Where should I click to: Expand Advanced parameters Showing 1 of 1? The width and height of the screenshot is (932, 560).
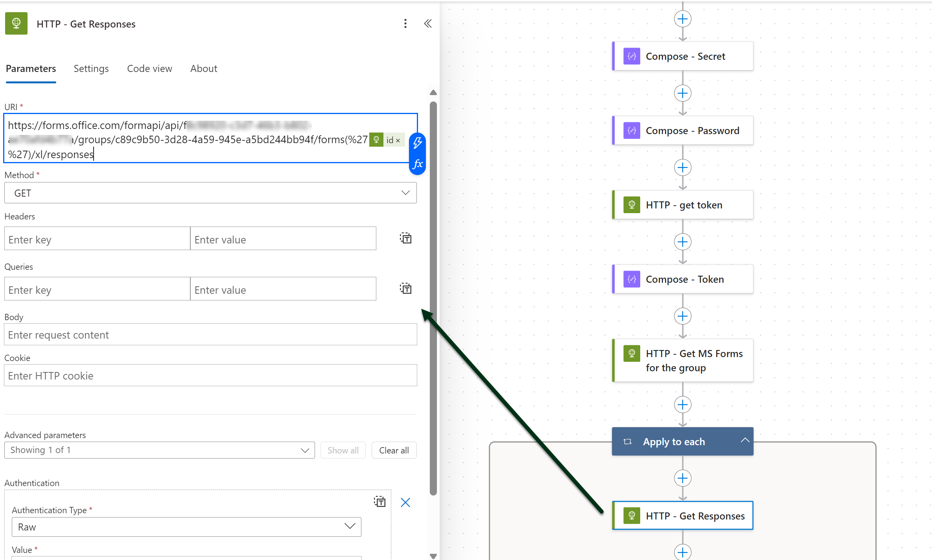(x=159, y=450)
